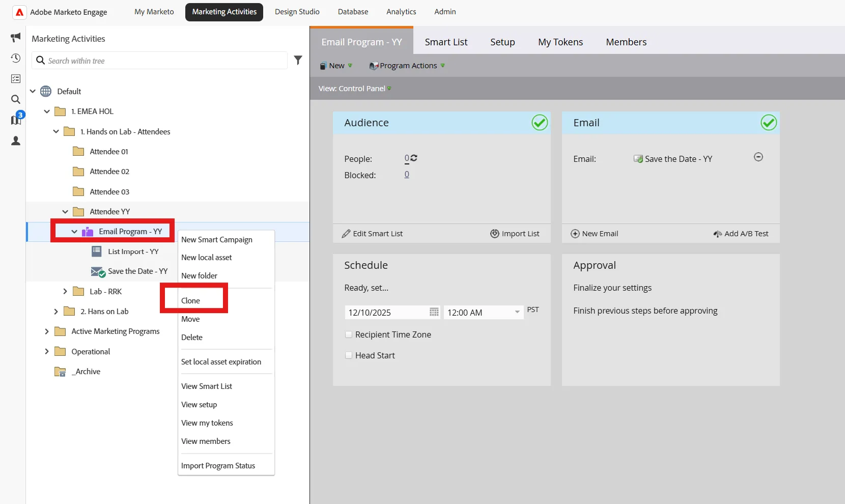Screen dimensions: 845x504
Task: Expand the Active Marketing Programs folder
Action: [47, 331]
